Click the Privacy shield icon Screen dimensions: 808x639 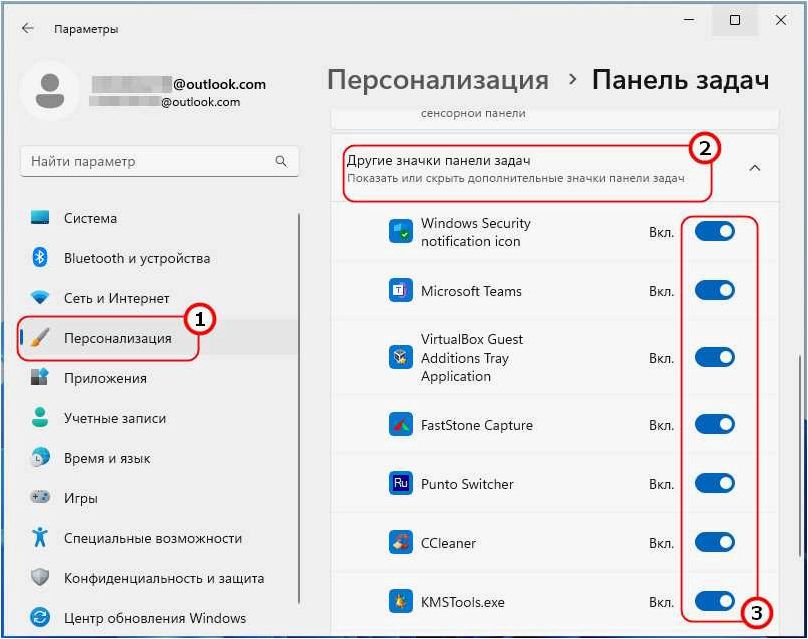point(40,577)
